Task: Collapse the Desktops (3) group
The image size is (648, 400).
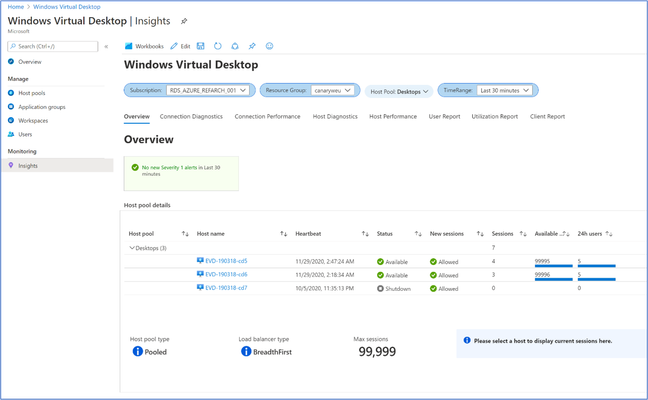Action: [x=132, y=248]
